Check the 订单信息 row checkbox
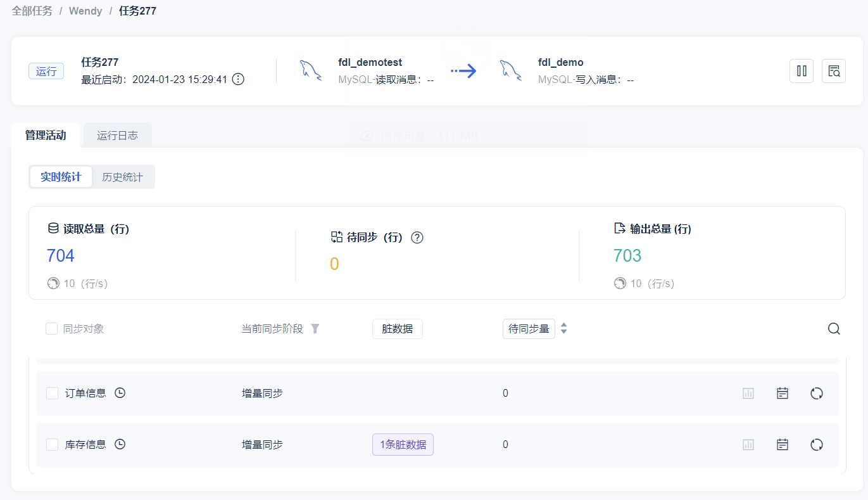The width and height of the screenshot is (868, 500). (53, 394)
